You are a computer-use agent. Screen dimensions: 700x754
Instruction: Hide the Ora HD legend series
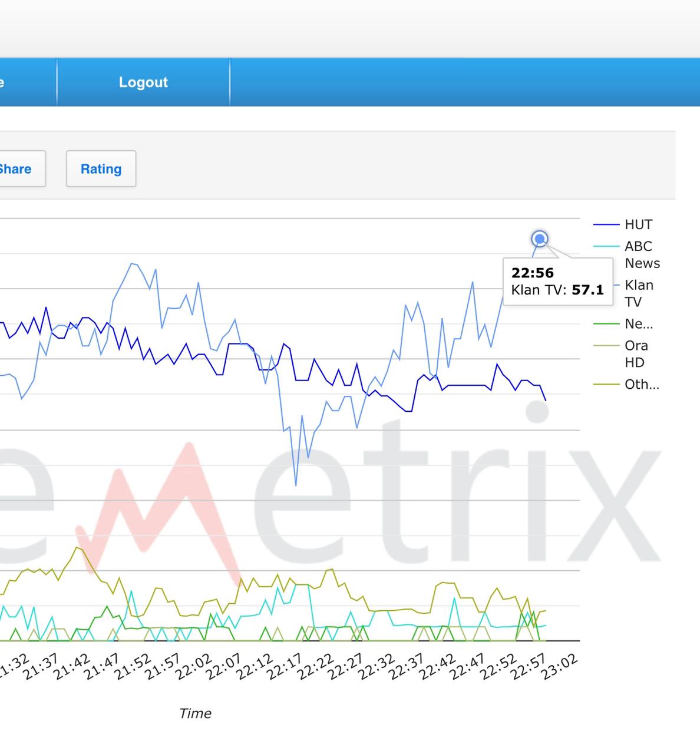(635, 353)
